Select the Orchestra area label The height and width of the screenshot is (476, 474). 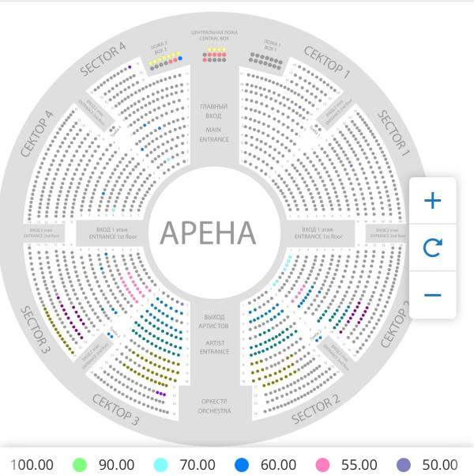pyautogui.click(x=214, y=407)
